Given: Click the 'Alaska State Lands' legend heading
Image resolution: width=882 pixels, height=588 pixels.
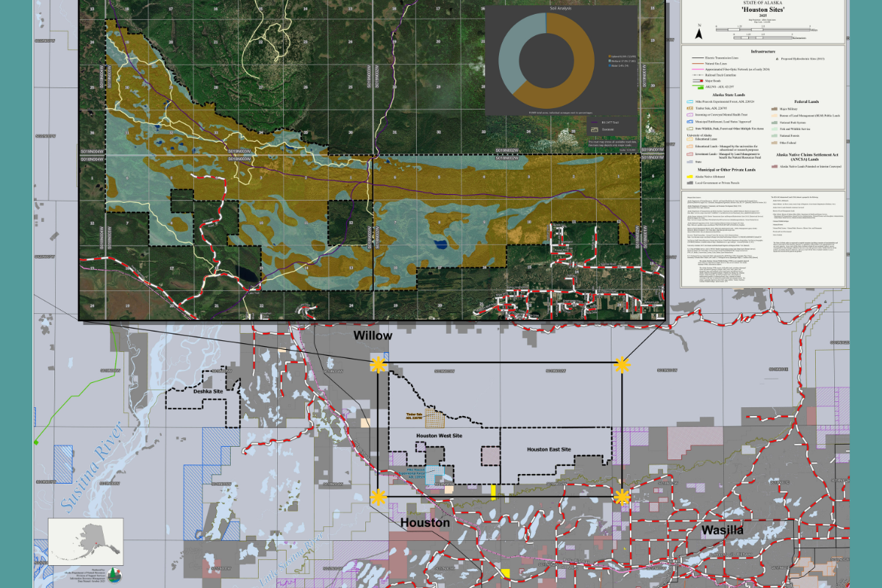Looking at the screenshot, I should coord(729,95).
